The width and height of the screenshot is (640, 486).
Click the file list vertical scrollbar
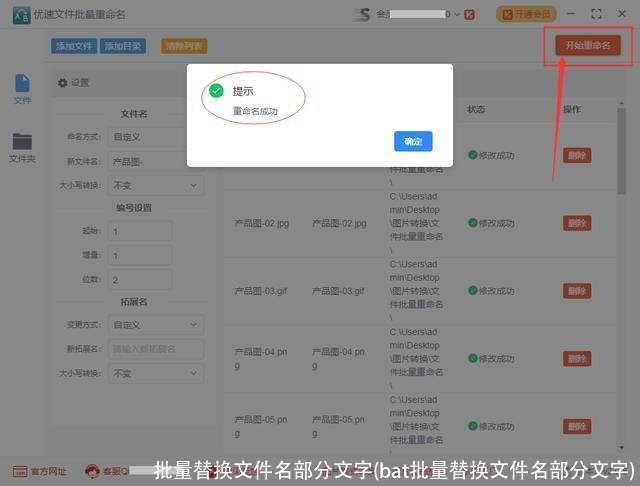click(x=621, y=151)
